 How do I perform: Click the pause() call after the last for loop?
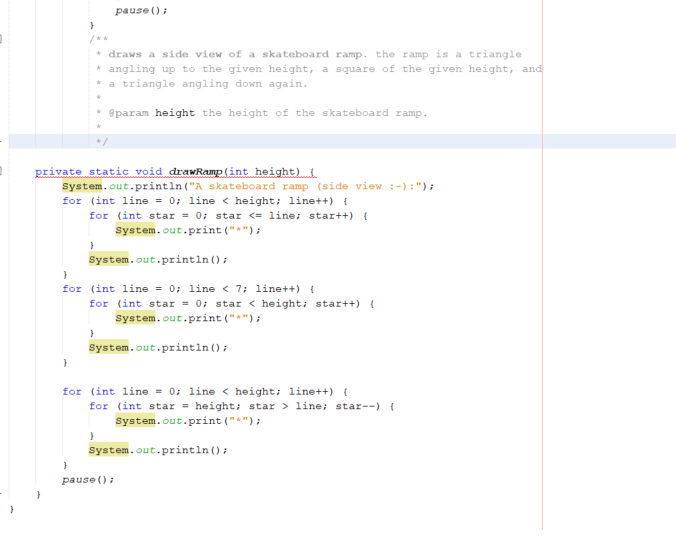[88, 479]
